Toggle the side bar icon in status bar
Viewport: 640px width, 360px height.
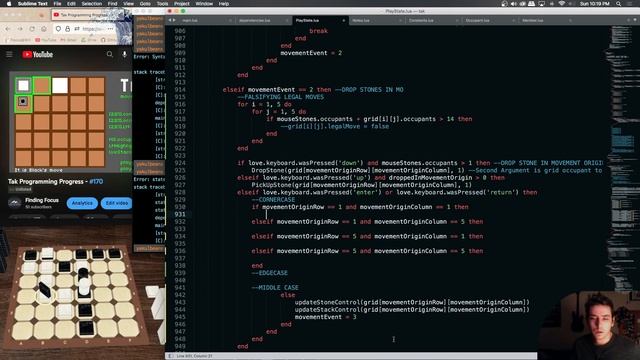pyautogui.click(x=171, y=356)
